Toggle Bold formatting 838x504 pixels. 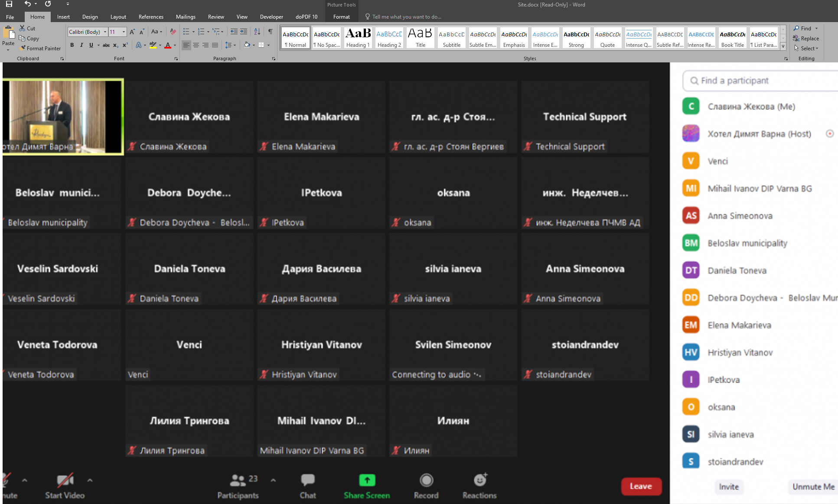click(x=72, y=45)
